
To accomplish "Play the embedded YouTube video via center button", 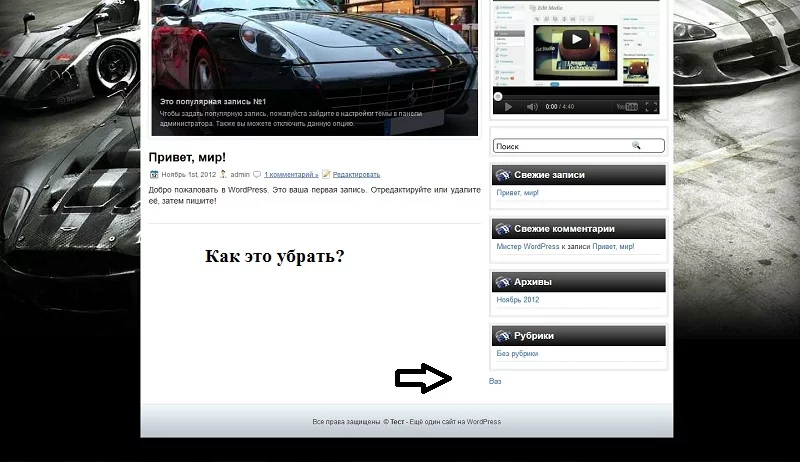I will tap(576, 39).
